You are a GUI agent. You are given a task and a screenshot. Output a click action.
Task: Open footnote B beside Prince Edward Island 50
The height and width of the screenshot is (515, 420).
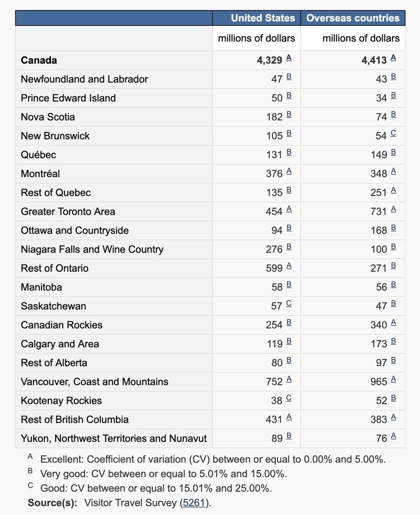289,96
